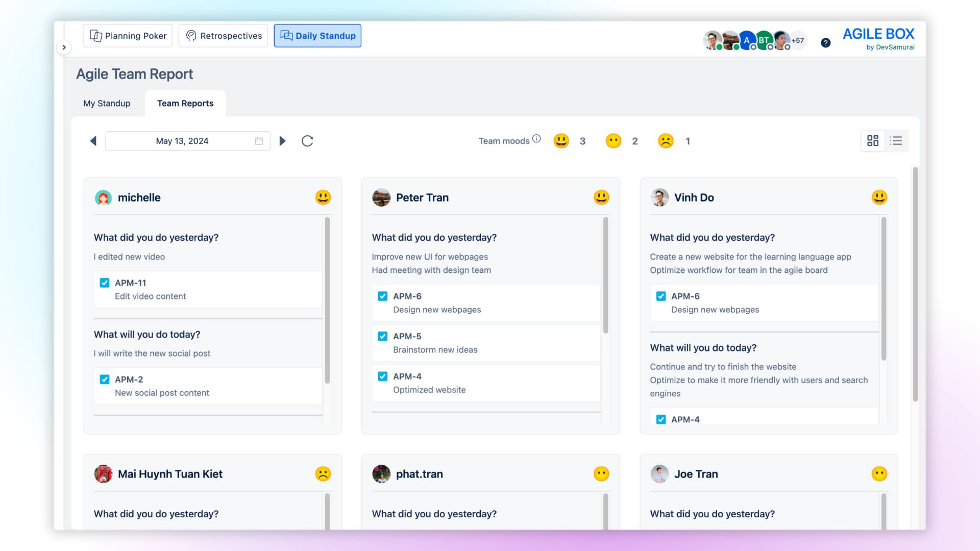Select the grid view layout
Image resolution: width=980 pixels, height=551 pixels.
[x=873, y=140]
